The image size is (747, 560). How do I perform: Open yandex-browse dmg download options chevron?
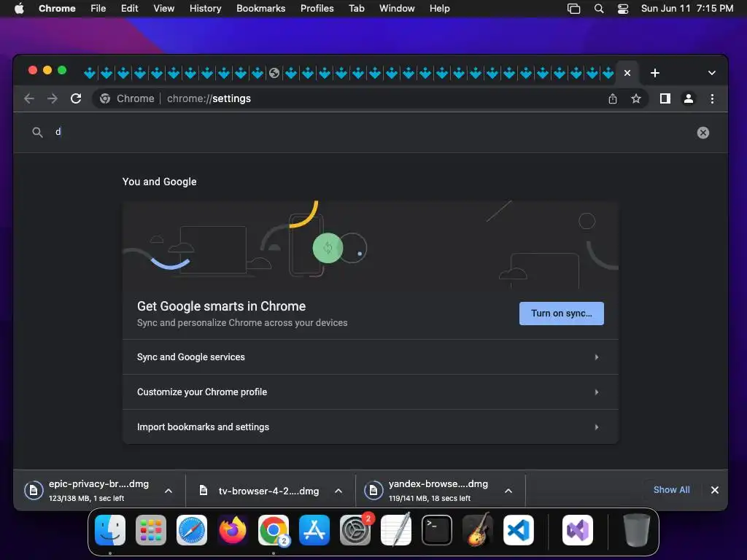(508, 491)
